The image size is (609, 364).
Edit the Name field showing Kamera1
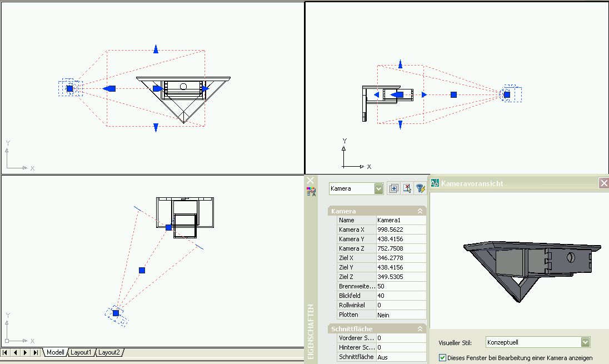pos(401,220)
